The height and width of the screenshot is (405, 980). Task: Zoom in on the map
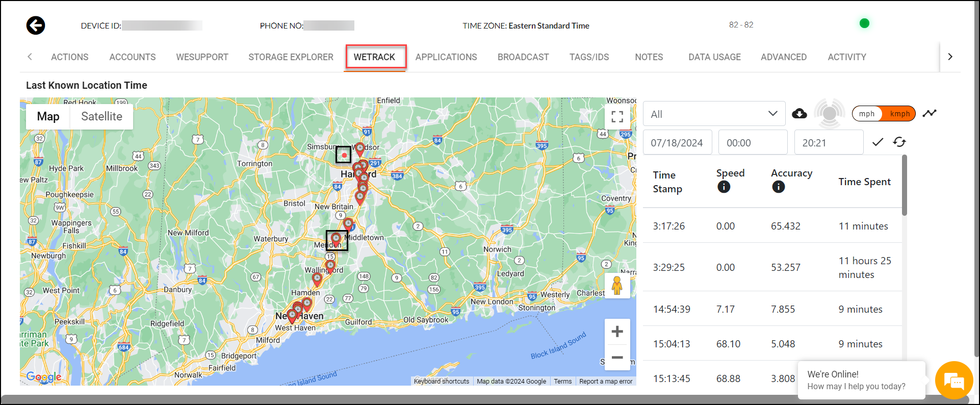pyautogui.click(x=617, y=332)
